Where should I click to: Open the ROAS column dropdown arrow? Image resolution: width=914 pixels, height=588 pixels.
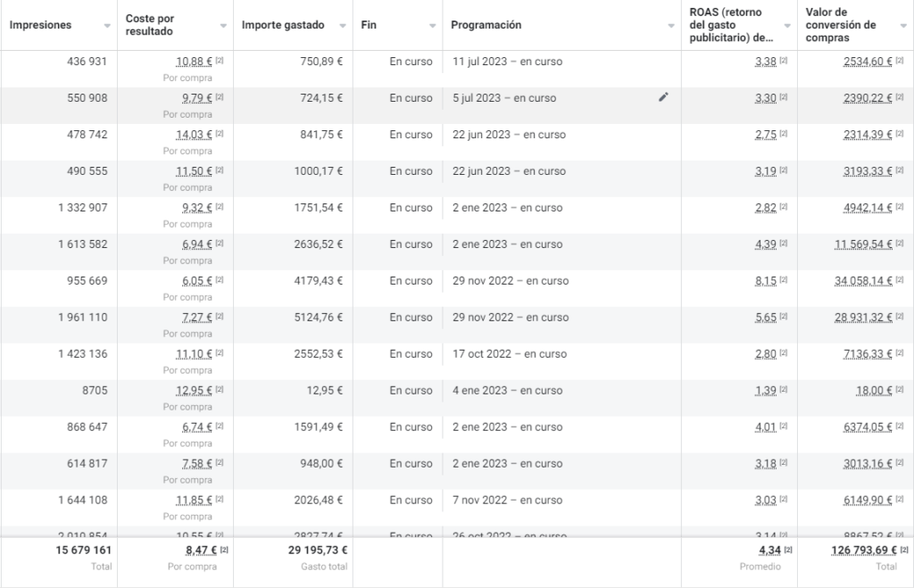point(787,26)
